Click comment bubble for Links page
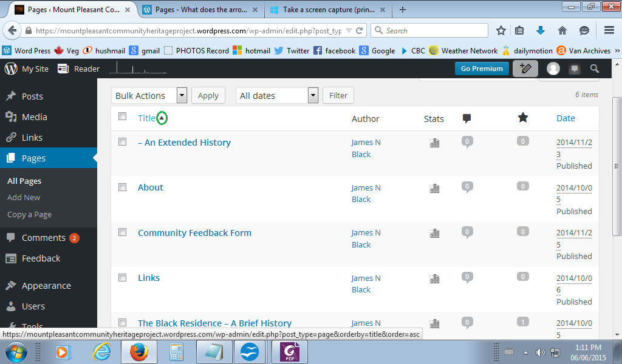Screen dimensions: 622x364 (467, 277)
